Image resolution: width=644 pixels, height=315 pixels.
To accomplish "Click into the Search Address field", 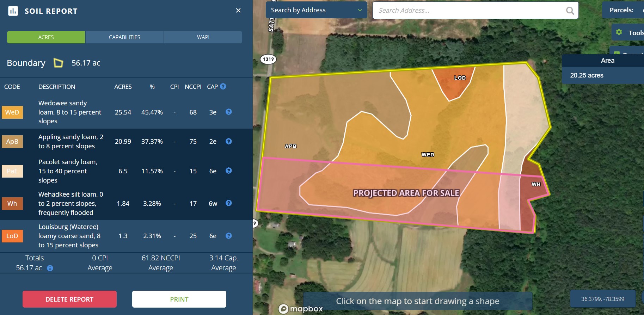I will click(x=469, y=11).
